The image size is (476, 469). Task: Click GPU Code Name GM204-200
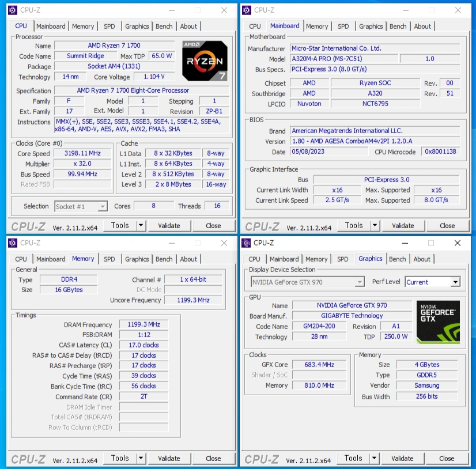click(319, 326)
